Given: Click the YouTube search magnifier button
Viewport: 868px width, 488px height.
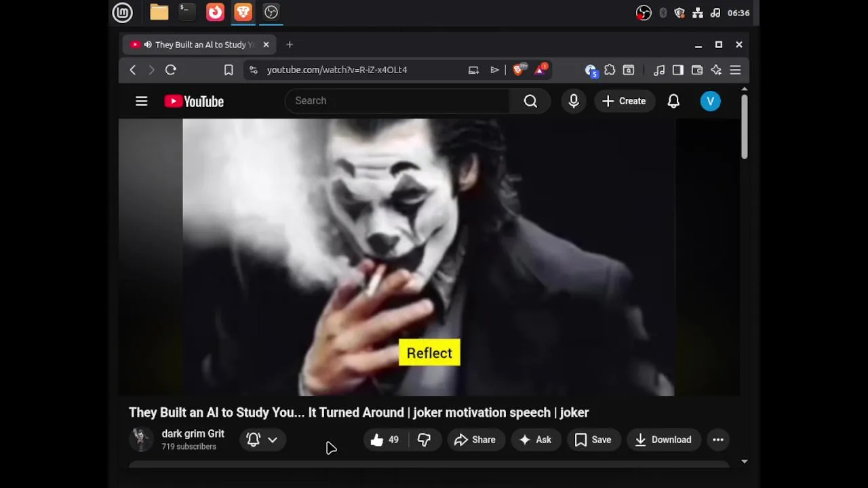Looking at the screenshot, I should [530, 101].
